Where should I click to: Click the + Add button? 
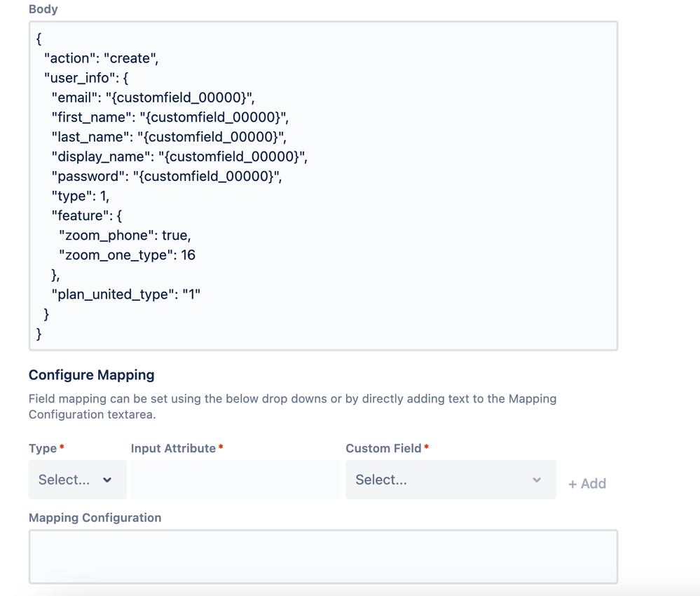[x=587, y=483]
